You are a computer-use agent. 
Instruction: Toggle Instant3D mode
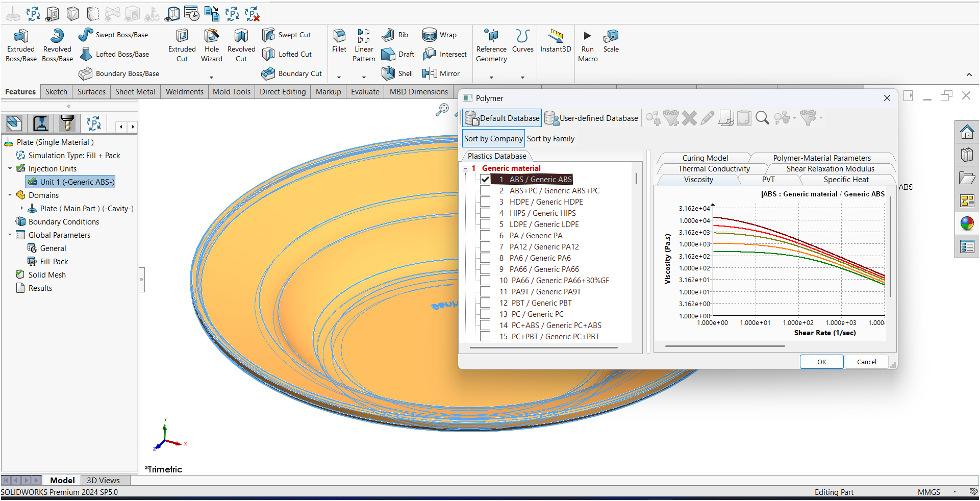556,41
